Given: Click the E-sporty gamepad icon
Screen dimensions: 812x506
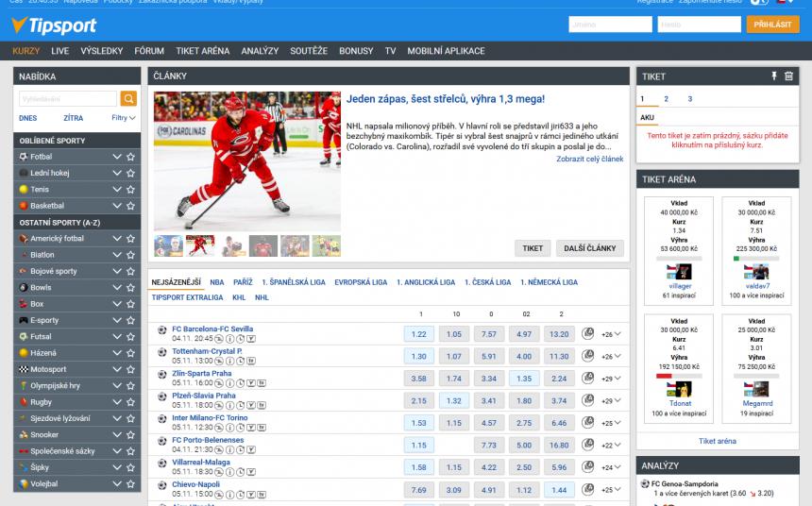Looking at the screenshot, I should [x=24, y=320].
